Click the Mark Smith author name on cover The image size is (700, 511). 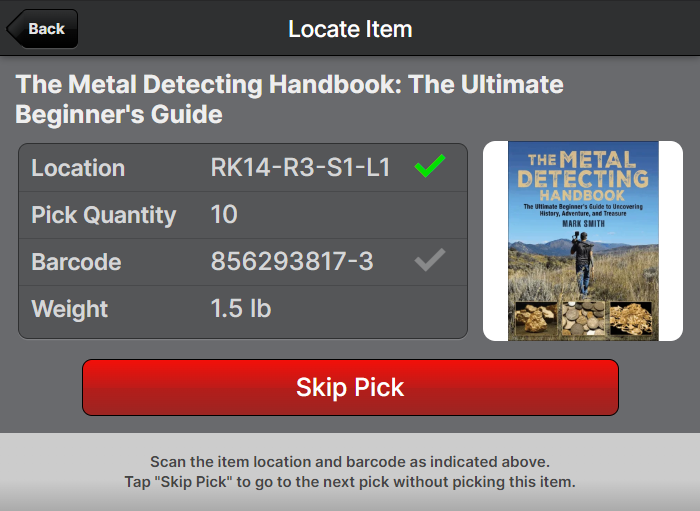tap(583, 223)
